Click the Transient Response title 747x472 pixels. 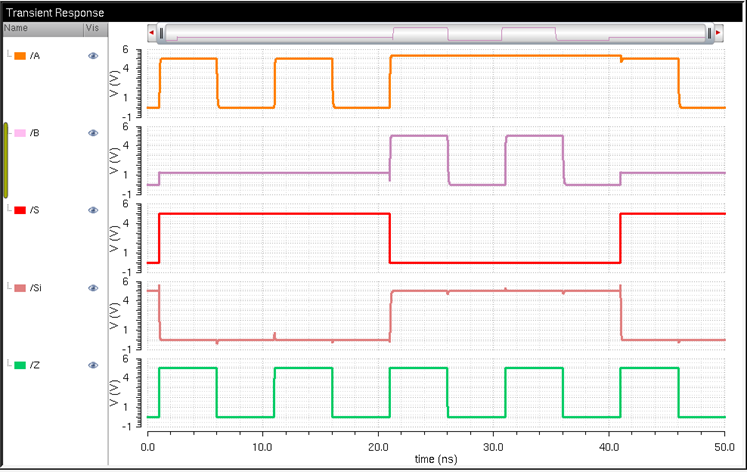click(x=55, y=13)
